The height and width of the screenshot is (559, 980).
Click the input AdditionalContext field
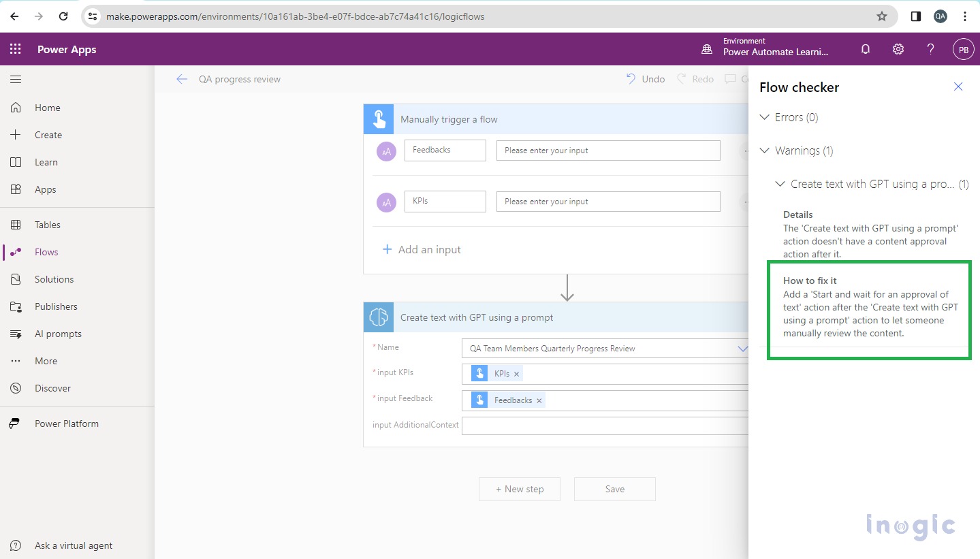[x=605, y=426]
